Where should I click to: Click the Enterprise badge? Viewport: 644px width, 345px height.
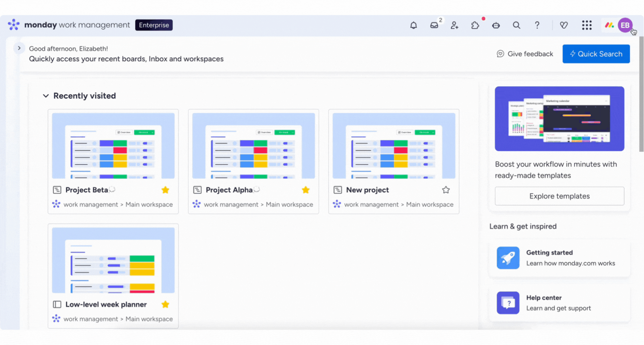click(x=154, y=25)
